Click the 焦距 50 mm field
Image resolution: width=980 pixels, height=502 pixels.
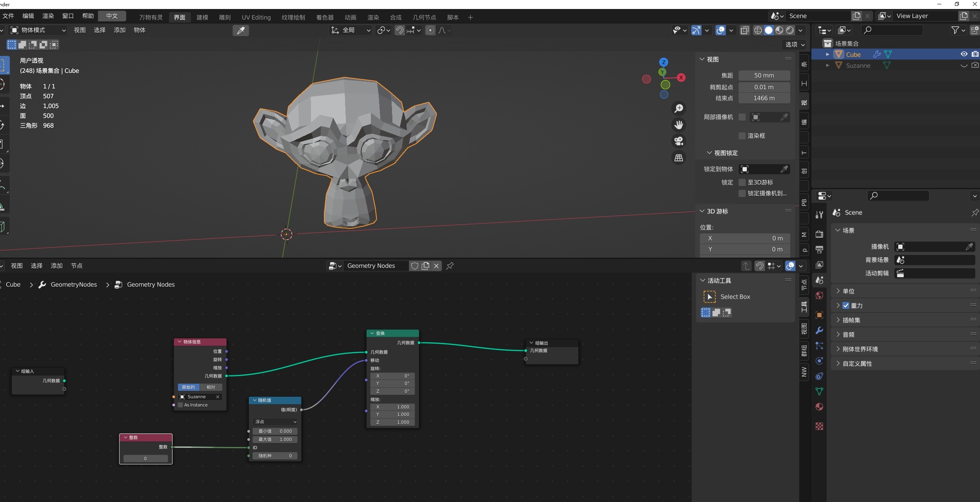click(x=764, y=76)
